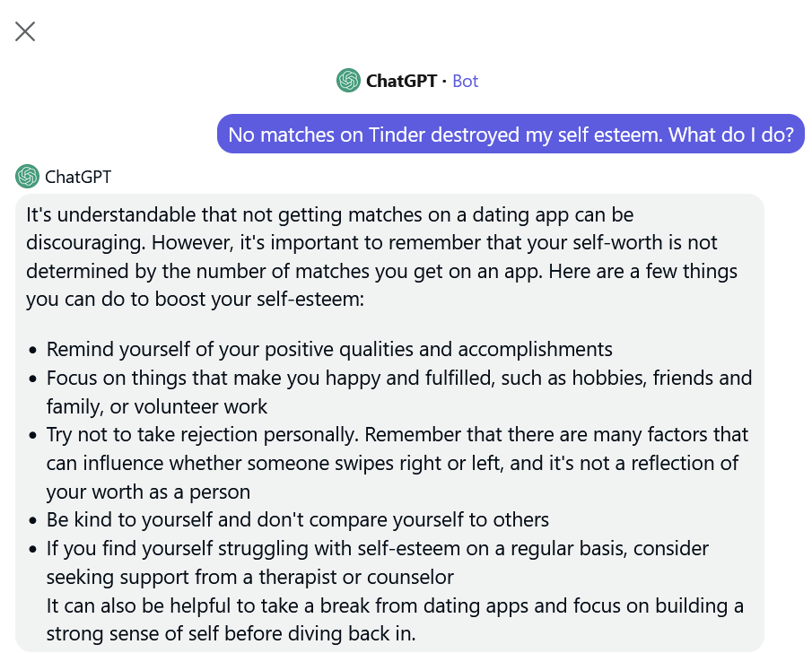The image size is (812, 653).
Task: Click "If you find yourself struggling" bullet line
Action: [x=378, y=548]
